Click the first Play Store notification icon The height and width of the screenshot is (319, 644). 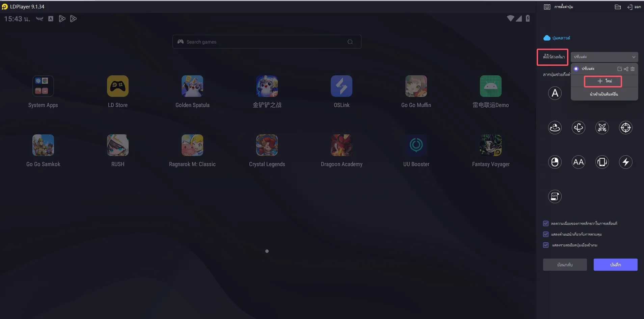tap(62, 19)
